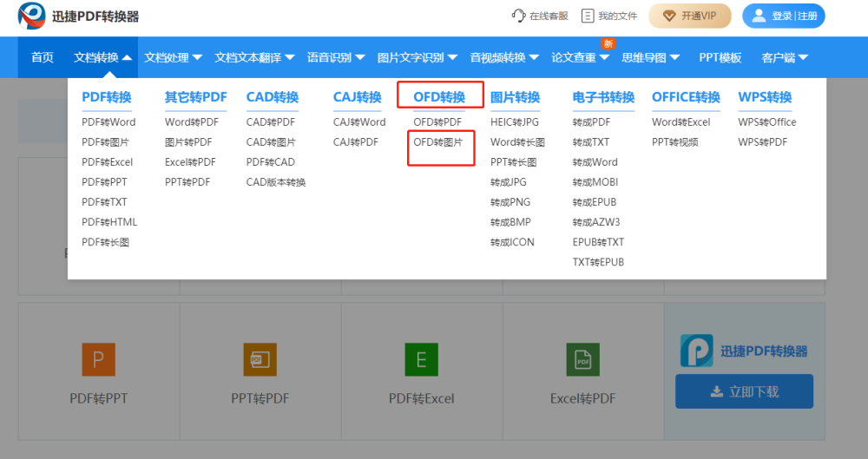868x459 pixels.
Task: Select WPS转PDF menu entry
Action: (762, 142)
